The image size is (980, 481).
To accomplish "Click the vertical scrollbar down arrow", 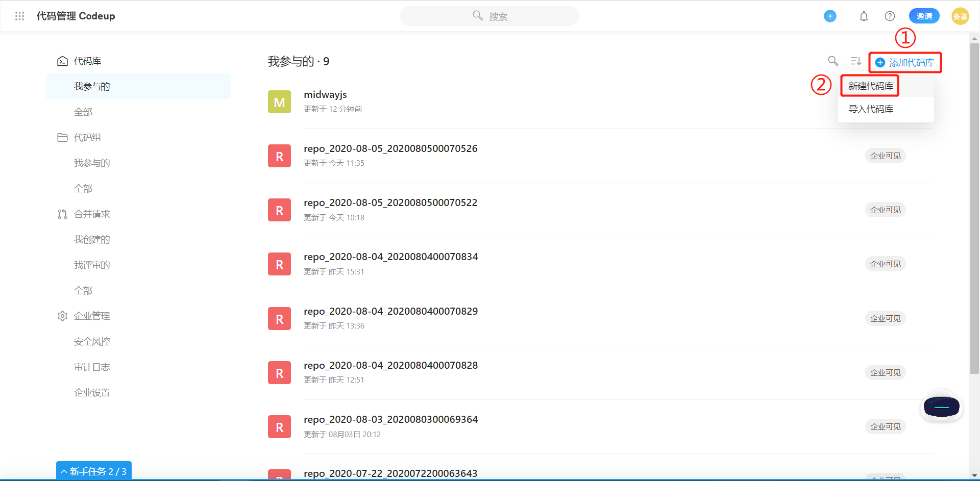I will pyautogui.click(x=974, y=475).
